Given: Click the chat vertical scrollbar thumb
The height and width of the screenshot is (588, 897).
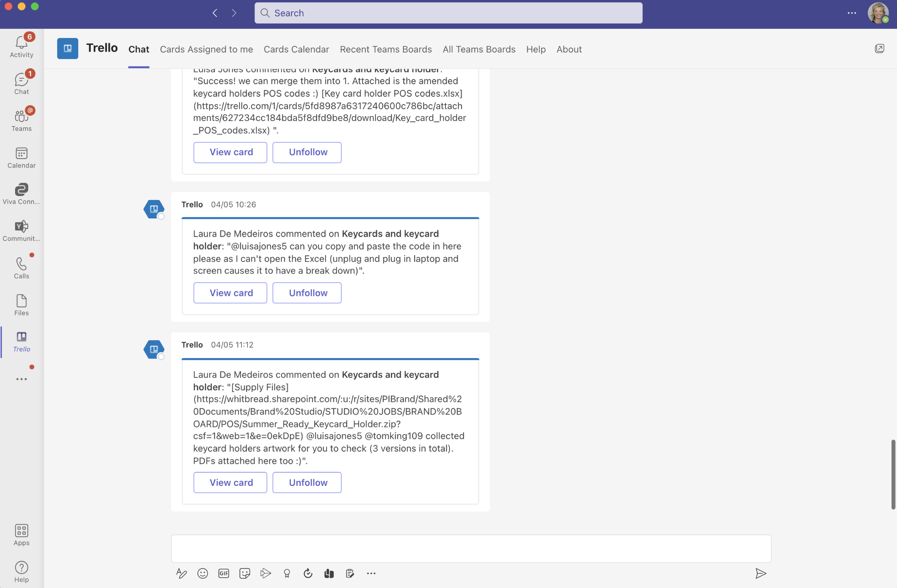Looking at the screenshot, I should (x=893, y=474).
